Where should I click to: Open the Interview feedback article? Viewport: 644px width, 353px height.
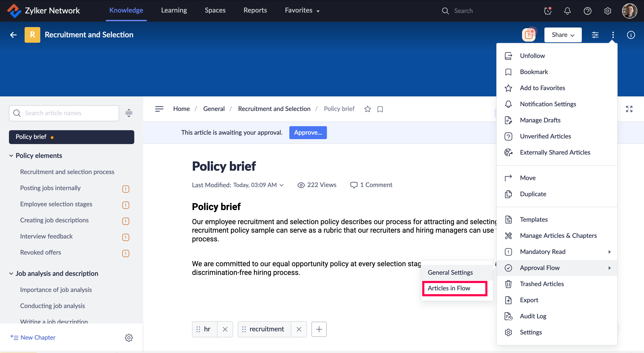(46, 236)
